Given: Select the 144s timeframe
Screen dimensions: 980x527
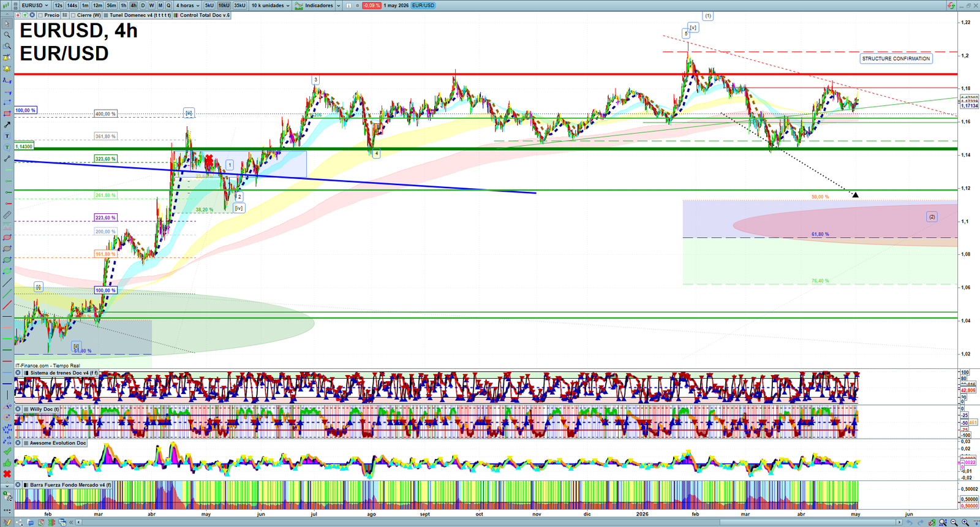Looking at the screenshot, I should [x=72, y=6].
